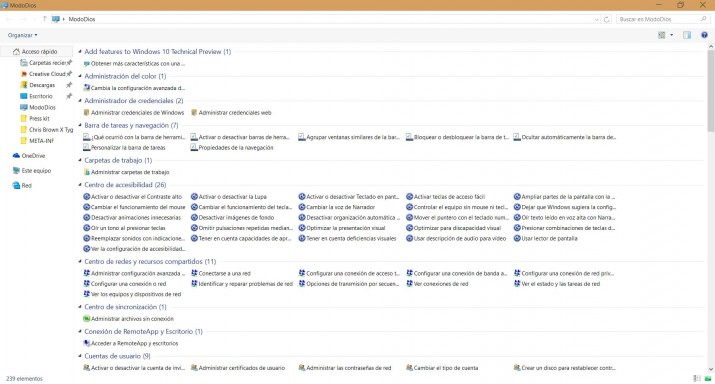
Task: Open Administrar carpetas de trabajo icon
Action: 87,172
